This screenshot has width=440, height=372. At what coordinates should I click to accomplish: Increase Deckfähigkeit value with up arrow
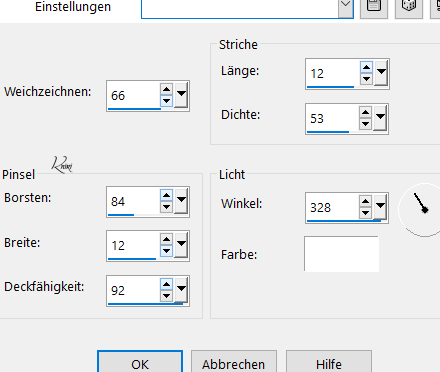click(166, 284)
